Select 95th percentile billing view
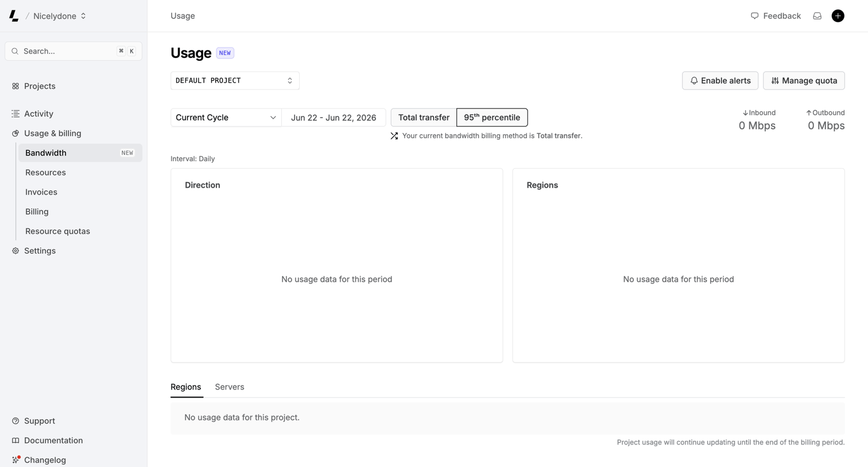 pyautogui.click(x=492, y=118)
